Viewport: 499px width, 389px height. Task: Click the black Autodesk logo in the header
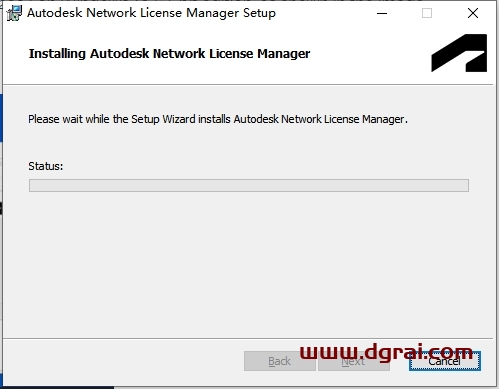coord(459,53)
